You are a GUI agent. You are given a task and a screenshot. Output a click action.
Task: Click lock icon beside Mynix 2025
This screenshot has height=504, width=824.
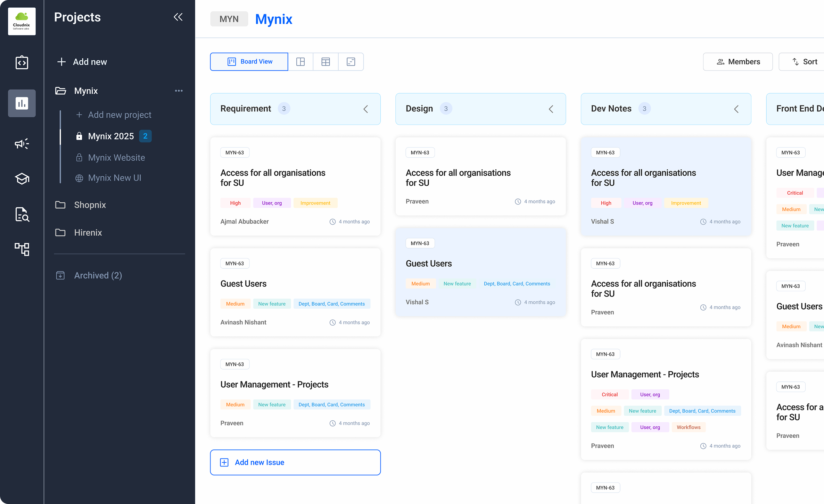(79, 136)
